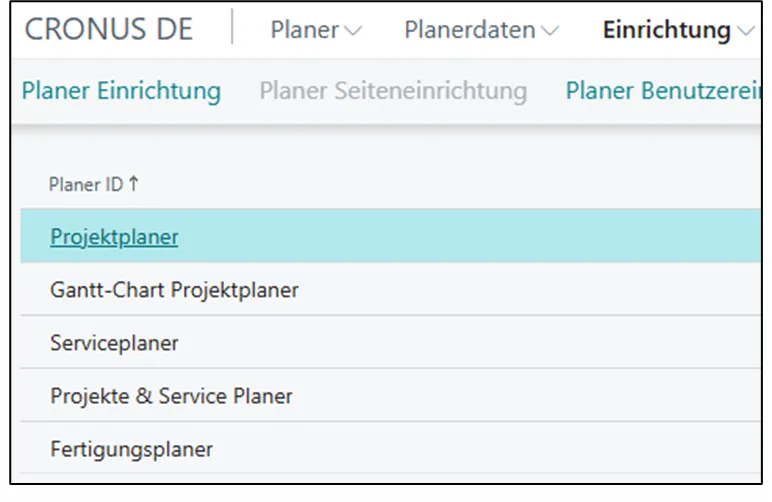Choose the Projekte & Service Planer row
772x502 pixels.
point(171,396)
